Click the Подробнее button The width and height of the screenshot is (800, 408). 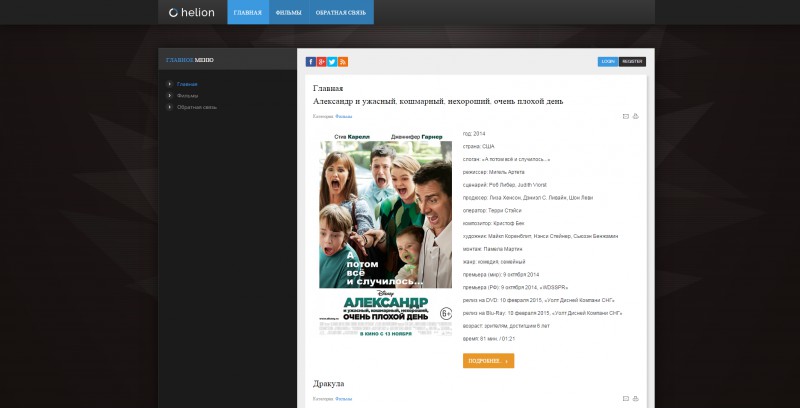coord(488,361)
